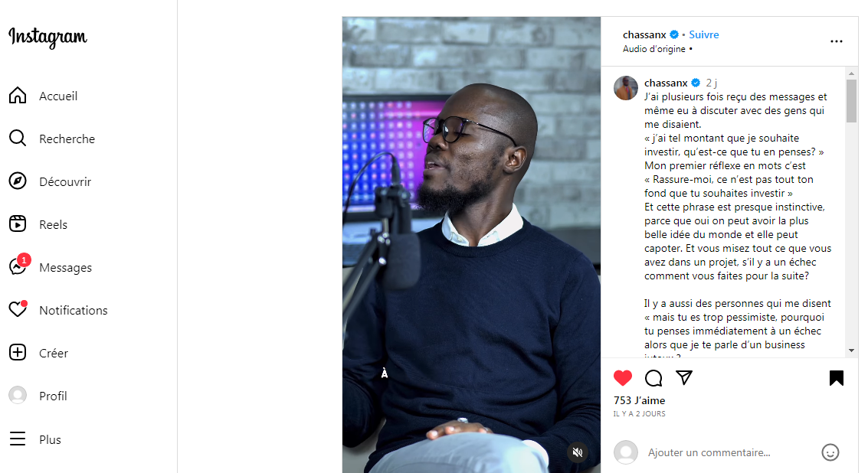Image resolution: width=868 pixels, height=473 pixels.
Task: Open the three-dot post options menu
Action: pos(837,41)
